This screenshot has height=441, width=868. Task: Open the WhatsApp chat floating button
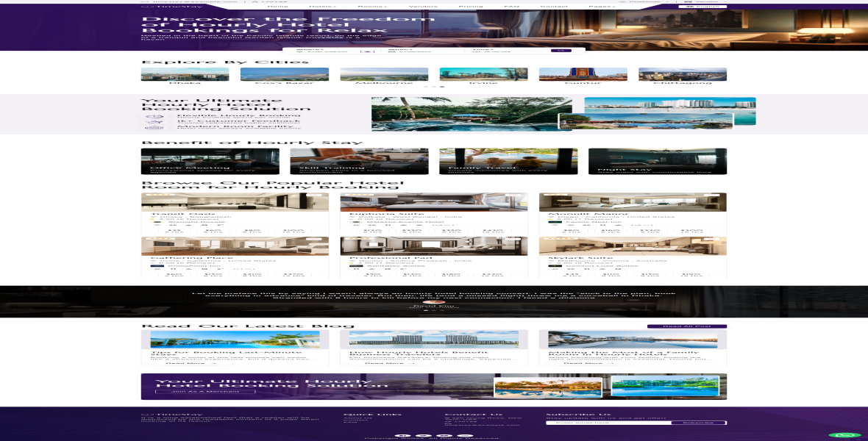point(844,435)
